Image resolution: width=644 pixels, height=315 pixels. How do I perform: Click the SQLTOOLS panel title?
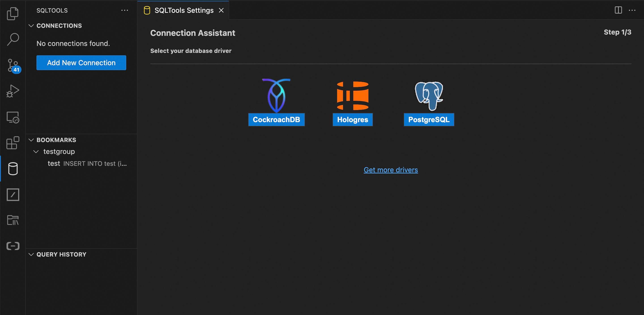coord(52,10)
